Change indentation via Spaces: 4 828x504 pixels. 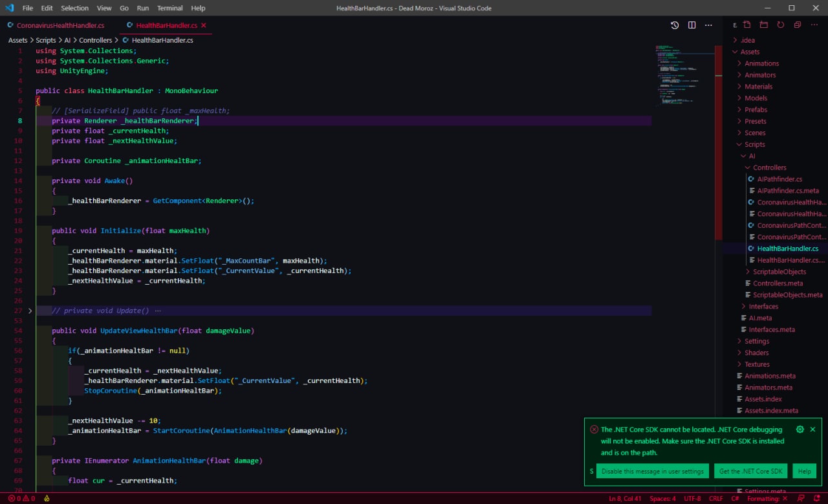pos(663,499)
